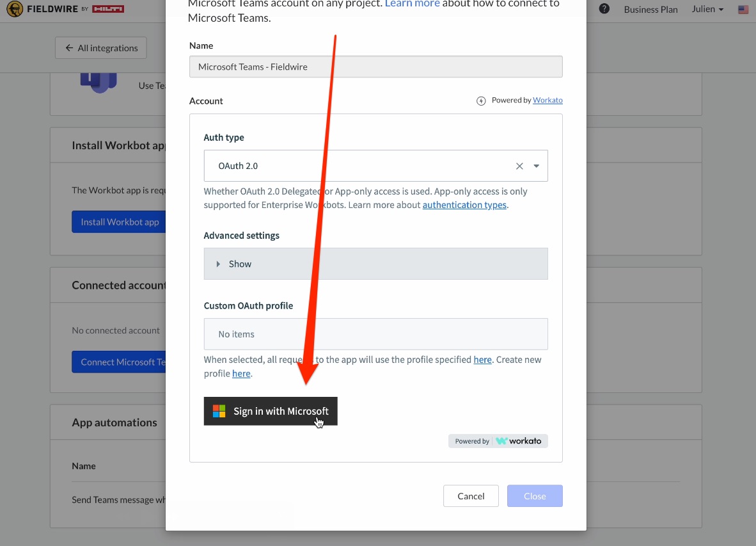Open the Auth type dropdown arrow
The width and height of the screenshot is (756, 546).
pos(536,166)
